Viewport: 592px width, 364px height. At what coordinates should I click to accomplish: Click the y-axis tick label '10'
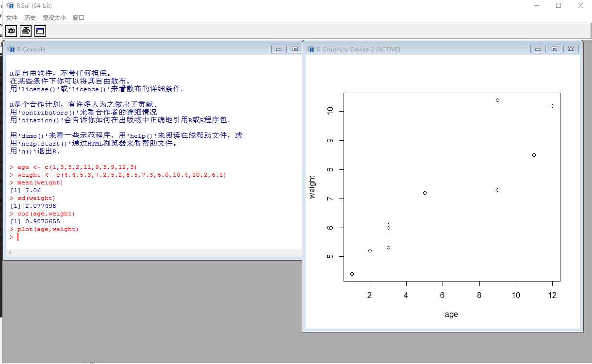(x=331, y=111)
